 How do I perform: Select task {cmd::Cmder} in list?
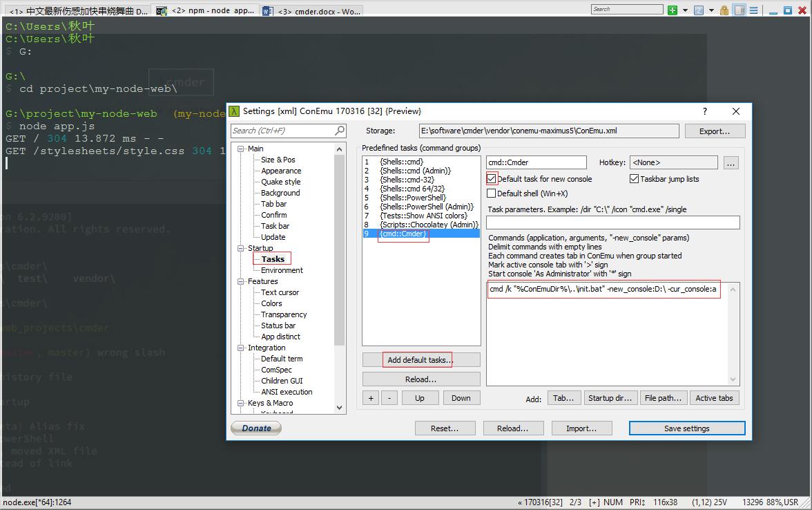pyautogui.click(x=421, y=234)
